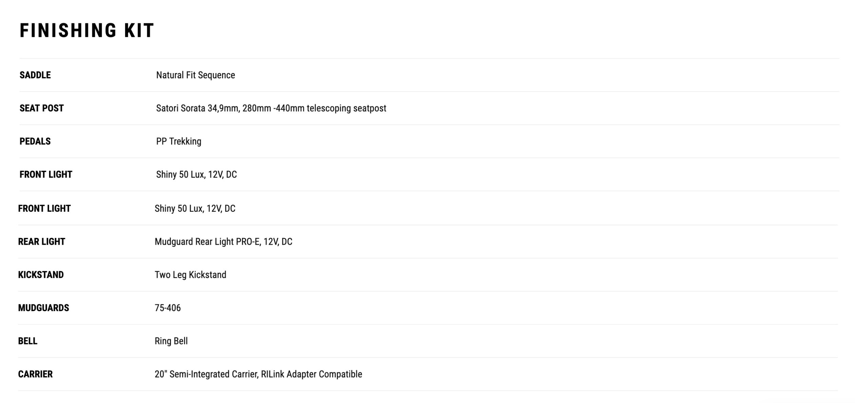Select the Ring Bell value text
Screen dimensions: 868x403
pos(171,341)
